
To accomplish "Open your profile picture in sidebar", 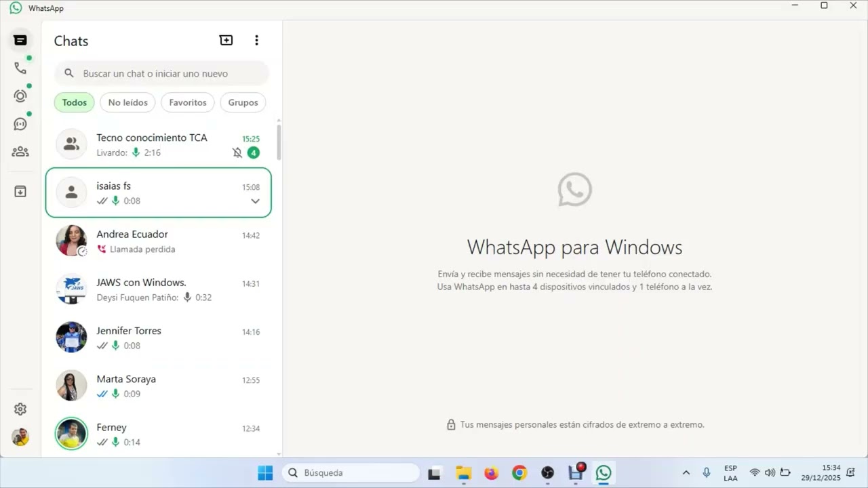I will (x=20, y=437).
